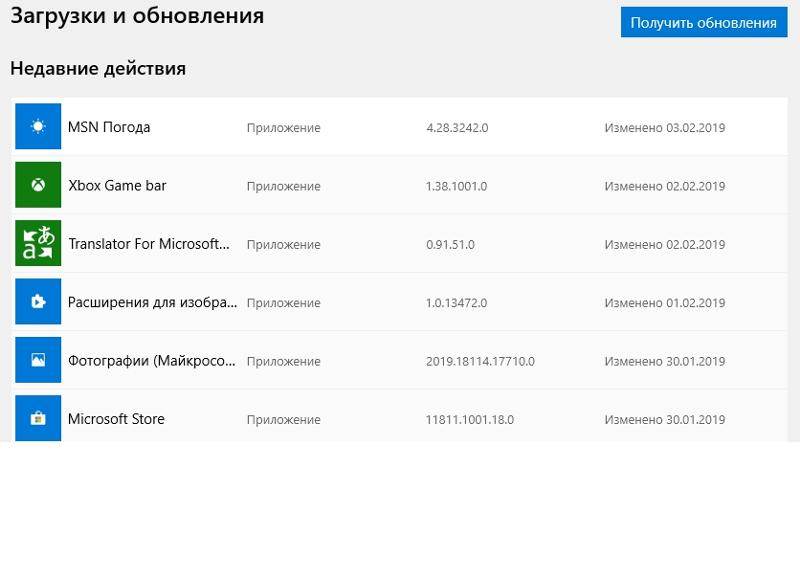Click Приложение label in Translator row
Viewport: 800px width, 574px height.
click(284, 245)
